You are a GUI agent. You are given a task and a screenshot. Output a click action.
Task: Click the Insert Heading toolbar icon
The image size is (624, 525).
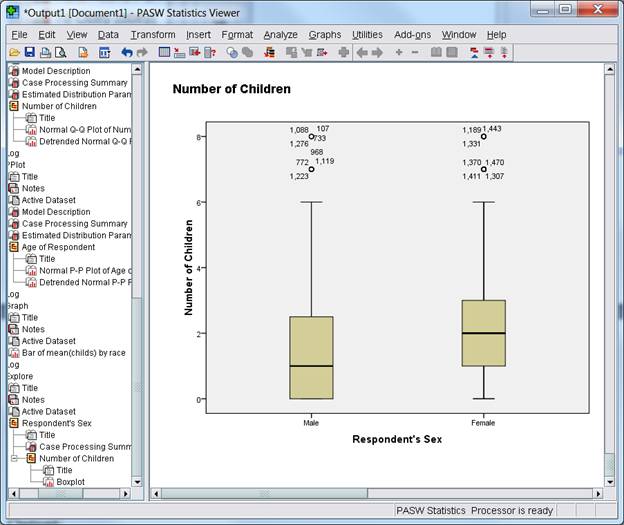[x=474, y=52]
